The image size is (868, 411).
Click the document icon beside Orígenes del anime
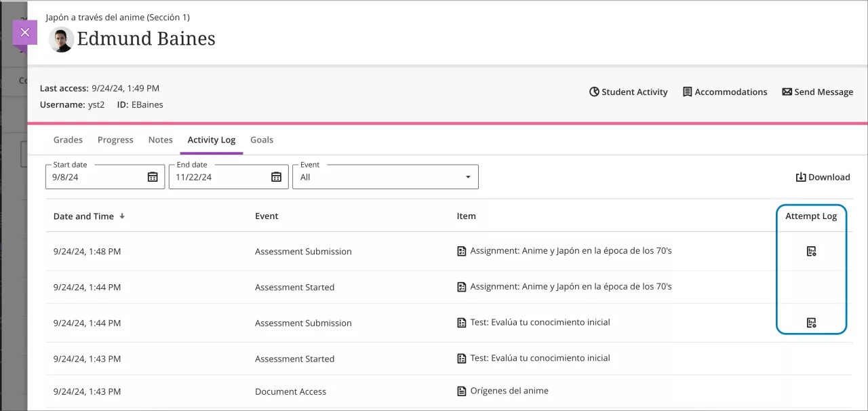[x=461, y=391]
